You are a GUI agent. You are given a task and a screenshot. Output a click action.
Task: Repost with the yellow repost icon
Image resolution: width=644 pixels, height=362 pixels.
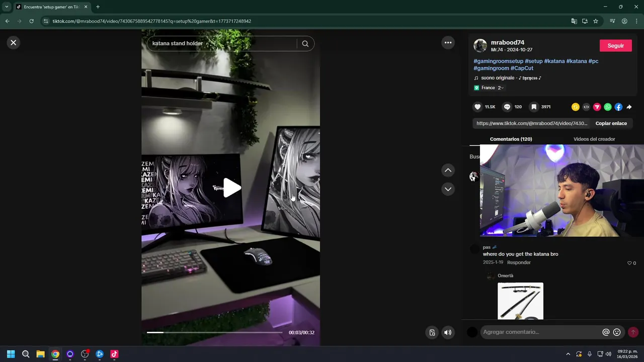click(576, 107)
